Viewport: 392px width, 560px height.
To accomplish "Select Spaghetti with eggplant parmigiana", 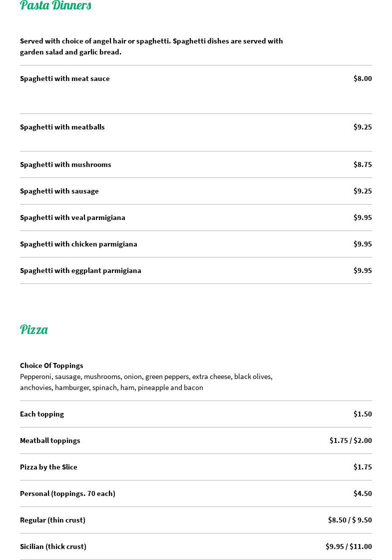I will (x=80, y=270).
